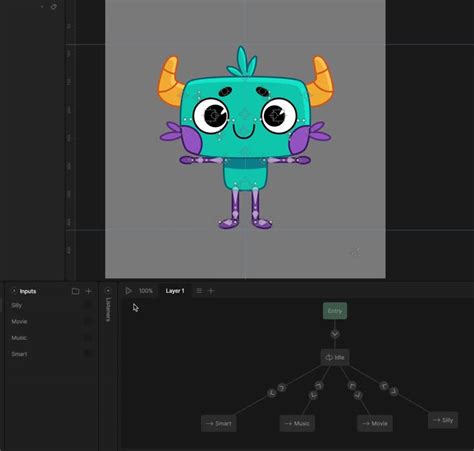Select the transition arrow nearest the Smart state
The height and width of the screenshot is (451, 474).
[272, 393]
